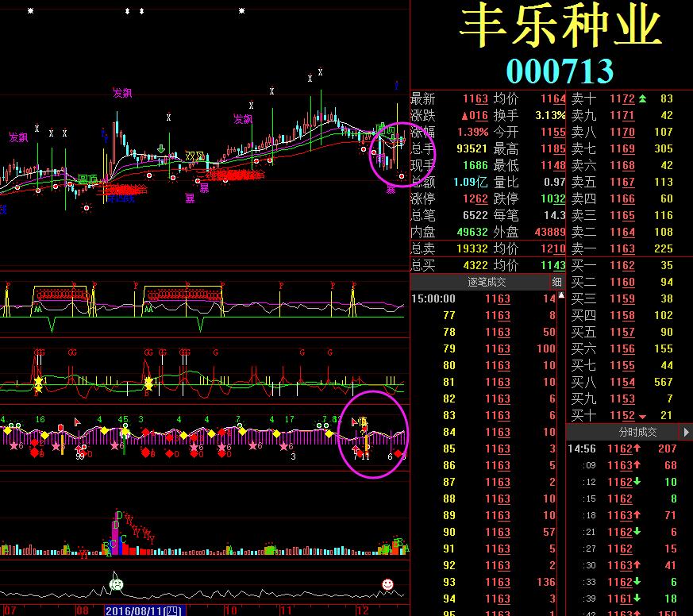
Task: Click the 最高 value 1185
Action: pyautogui.click(x=553, y=149)
